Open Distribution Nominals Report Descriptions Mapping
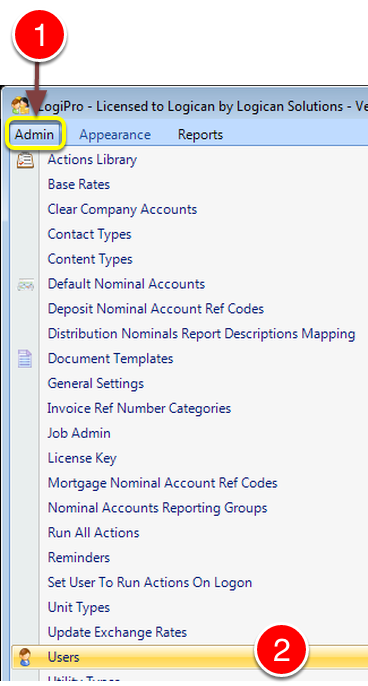Screen dimensions: 368x686 click(201, 334)
